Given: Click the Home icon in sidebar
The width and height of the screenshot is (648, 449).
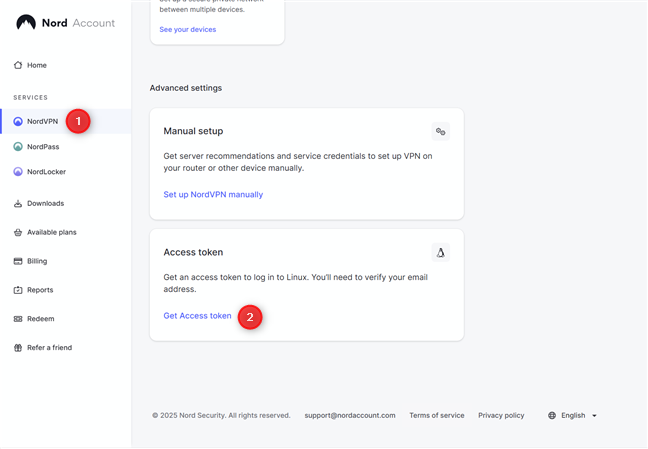Looking at the screenshot, I should 18,65.
